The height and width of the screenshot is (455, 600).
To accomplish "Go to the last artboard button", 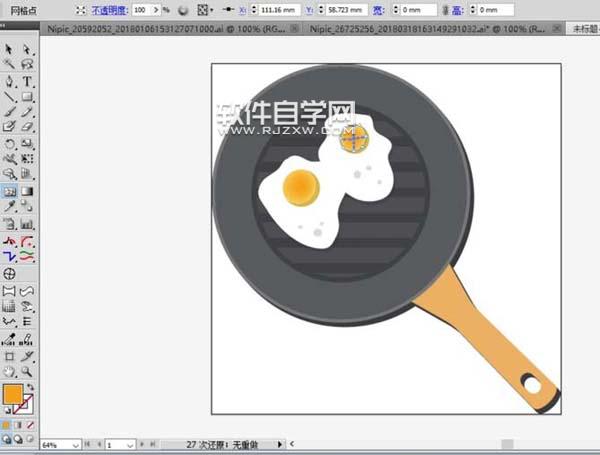I will tap(153, 444).
